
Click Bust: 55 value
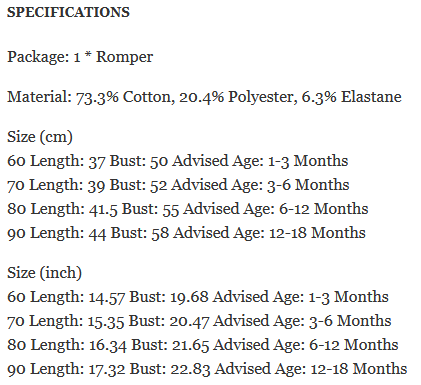pos(150,209)
